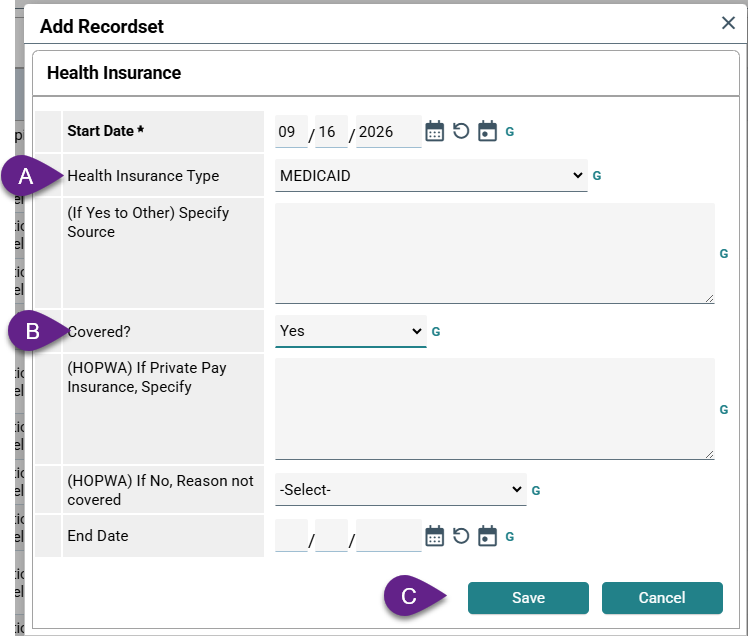Click G icon beside Specify Source textarea
This screenshot has width=748, height=636.
(724, 253)
